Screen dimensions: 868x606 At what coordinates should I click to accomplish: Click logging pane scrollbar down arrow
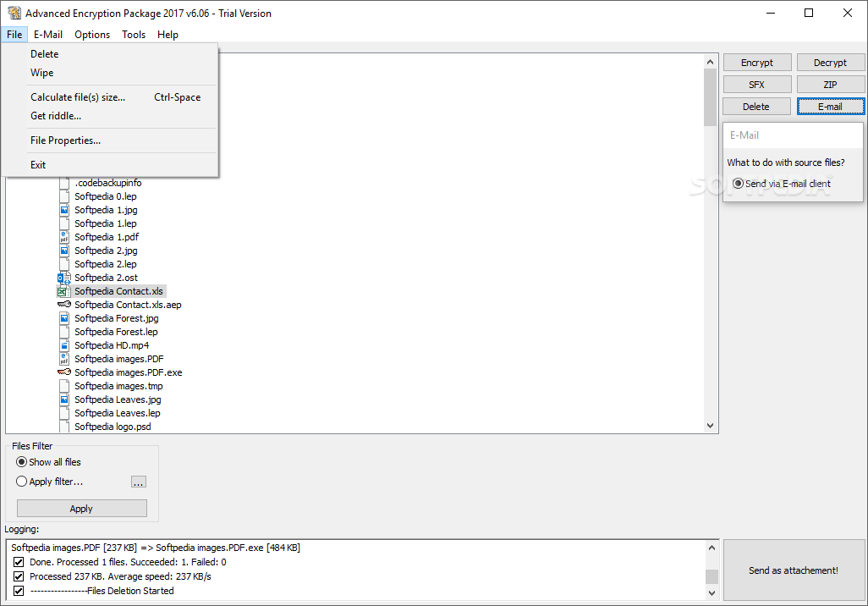pyautogui.click(x=711, y=592)
